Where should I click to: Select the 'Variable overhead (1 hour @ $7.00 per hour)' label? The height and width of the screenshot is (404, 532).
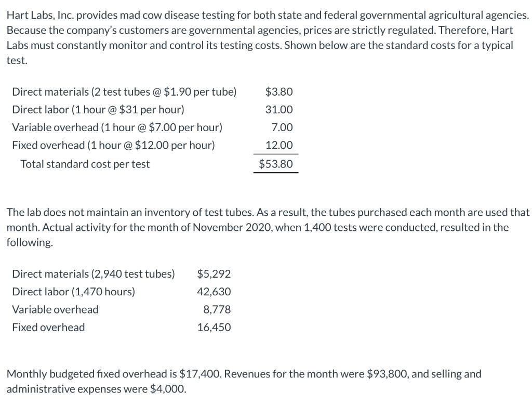(117, 127)
